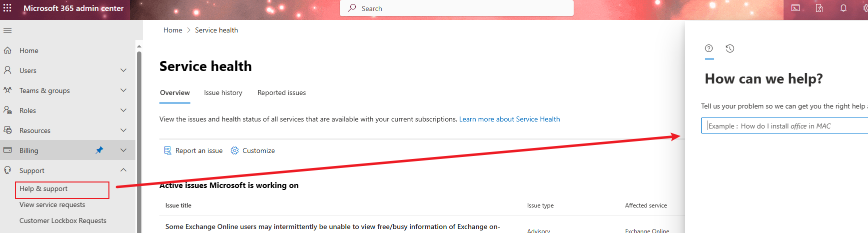868x233 pixels.
Task: Click the Support headset icon
Action: tap(7, 170)
